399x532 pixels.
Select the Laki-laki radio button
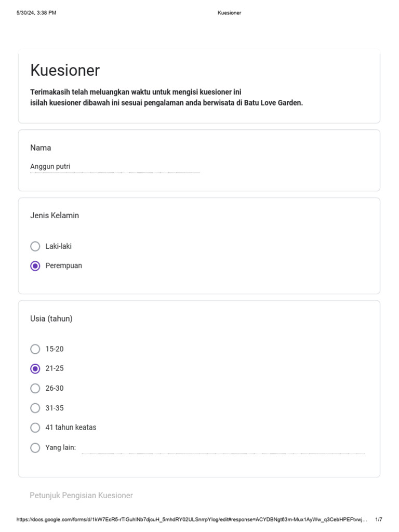[35, 246]
